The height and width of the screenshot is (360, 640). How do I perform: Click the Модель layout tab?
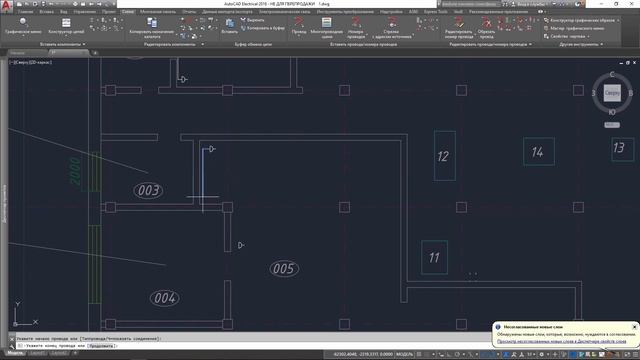pyautogui.click(x=15, y=353)
